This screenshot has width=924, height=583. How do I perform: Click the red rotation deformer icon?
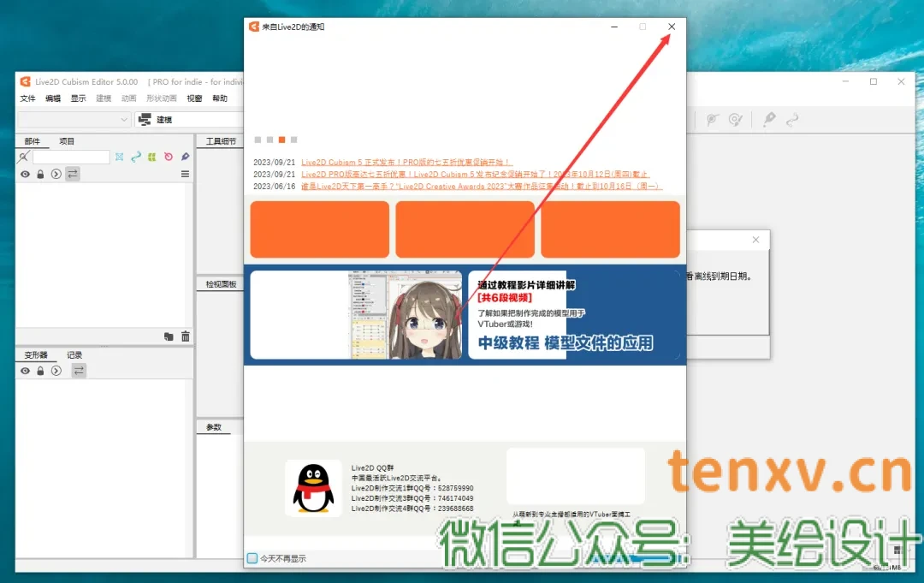[169, 157]
